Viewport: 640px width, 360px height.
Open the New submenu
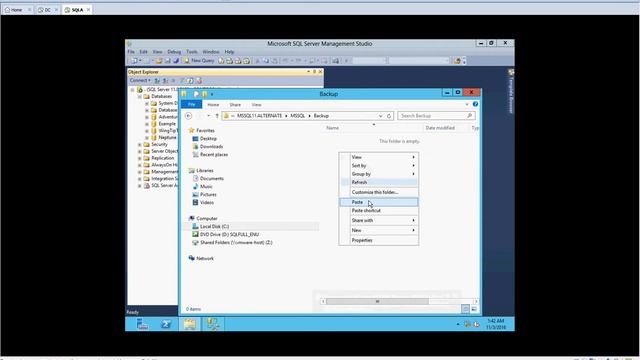coord(378,230)
